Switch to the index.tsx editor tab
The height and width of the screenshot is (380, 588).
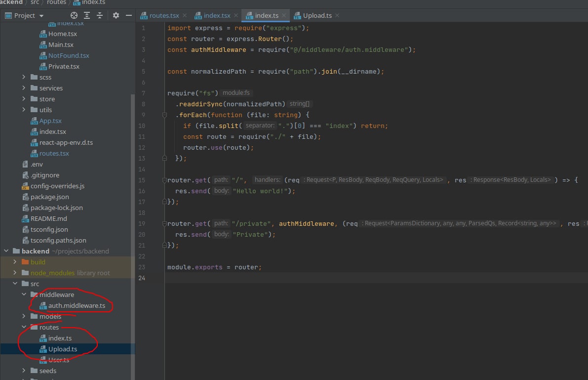click(x=217, y=16)
